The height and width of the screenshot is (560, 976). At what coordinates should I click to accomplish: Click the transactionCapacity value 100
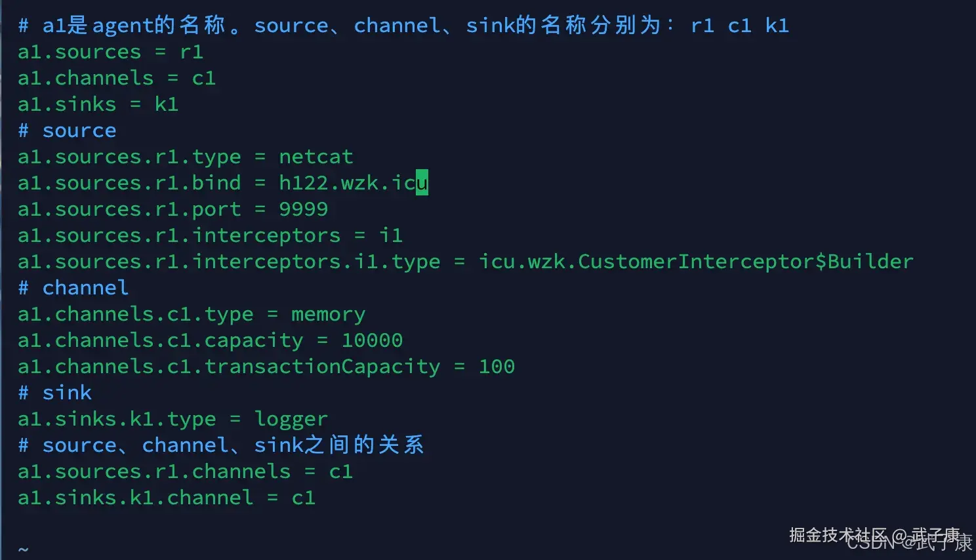pos(497,367)
